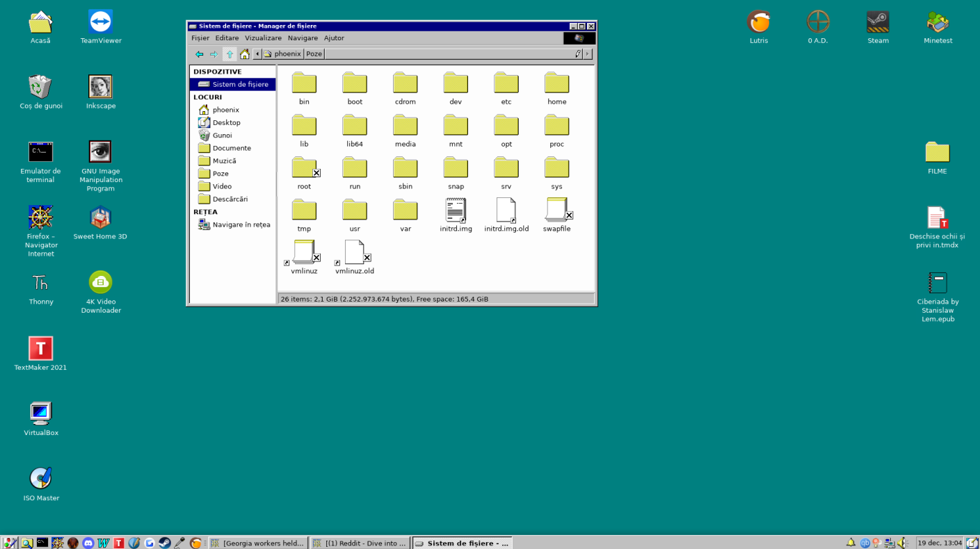Screen dimensions: 980x549
Task: Select Muzică in sidebar
Action: click(233, 161)
